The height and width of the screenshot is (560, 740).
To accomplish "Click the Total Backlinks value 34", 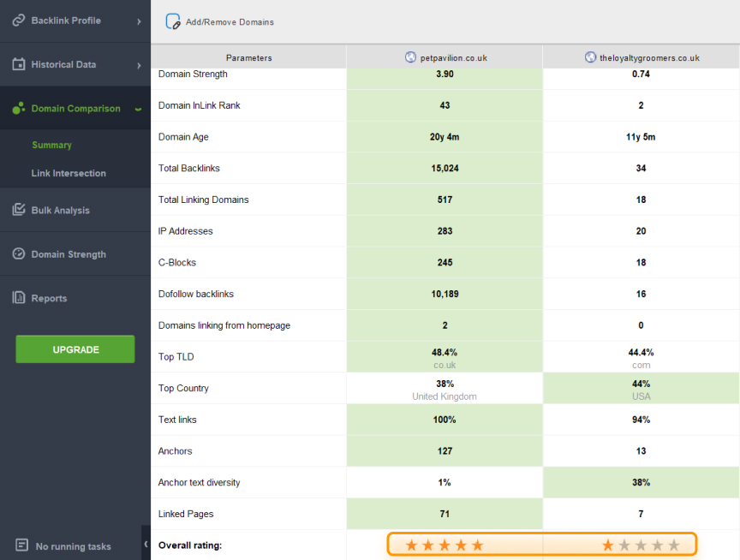I will (x=641, y=168).
